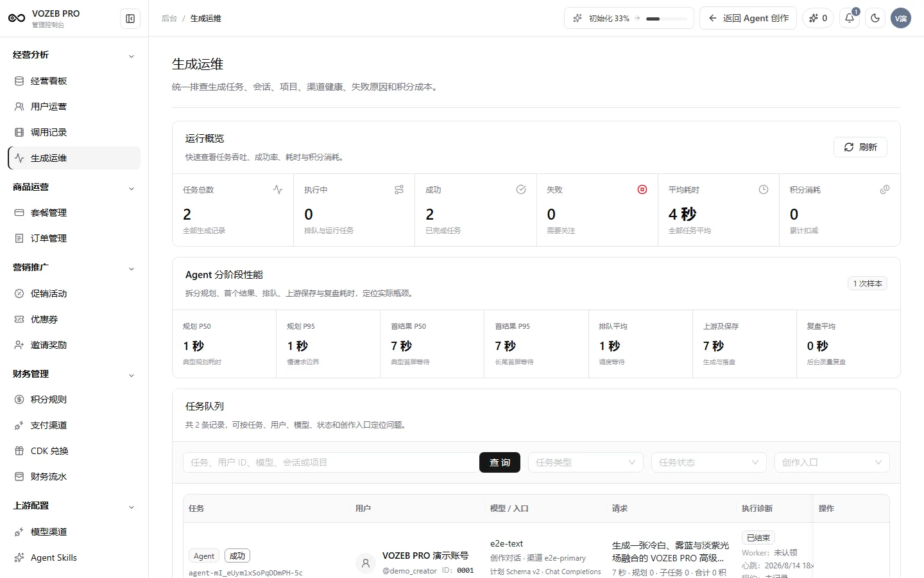
Task: Open 经营看板 in sidebar
Action: click(74, 81)
